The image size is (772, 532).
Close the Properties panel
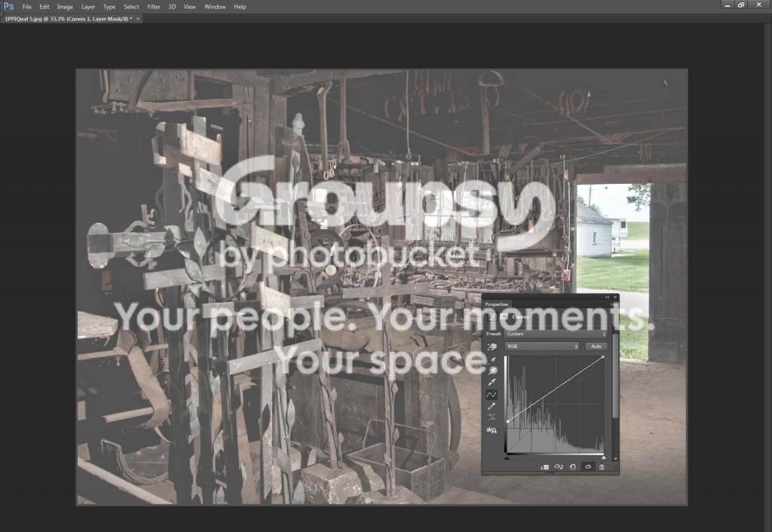615,297
